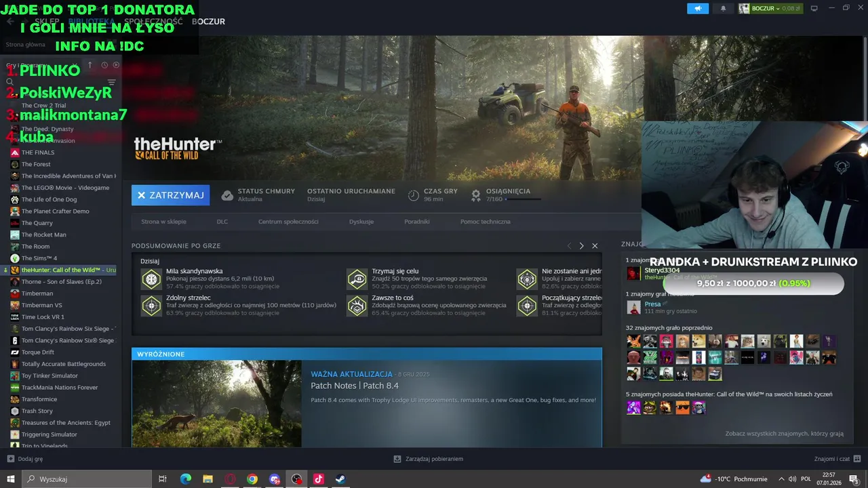
Task: Open OBS Studio from taskbar
Action: [297, 479]
